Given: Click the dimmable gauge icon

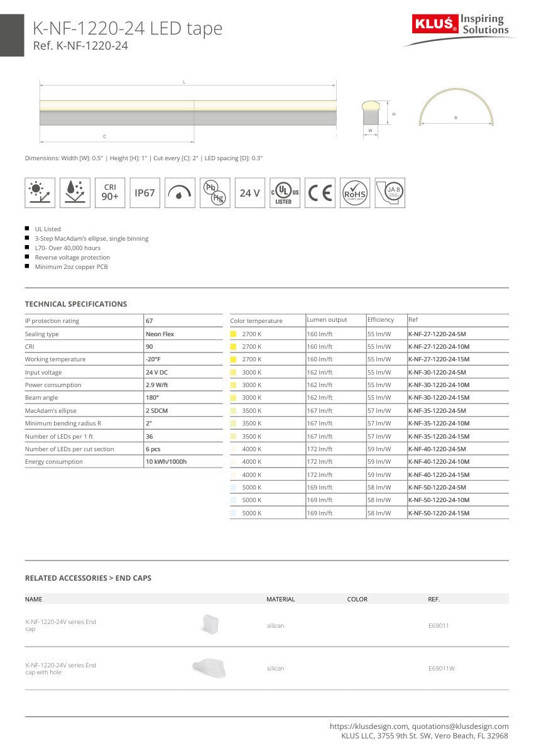Looking at the screenshot, I should pyautogui.click(x=180, y=193).
